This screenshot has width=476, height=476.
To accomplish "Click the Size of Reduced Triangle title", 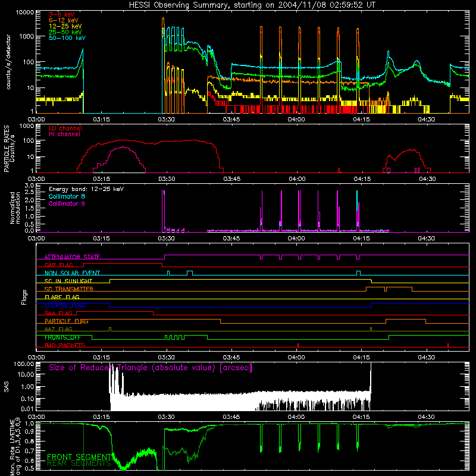I will tap(151, 368).
